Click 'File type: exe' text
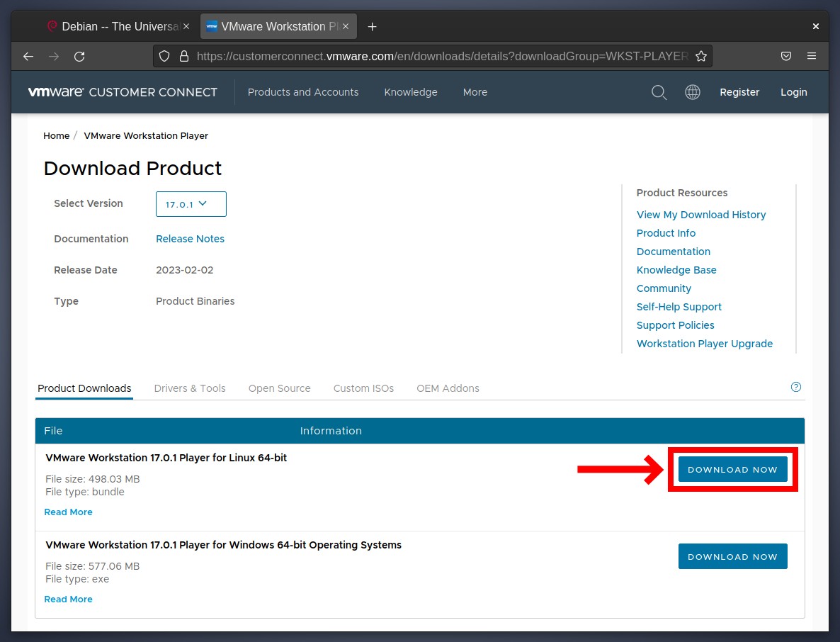This screenshot has width=840, height=642. [x=77, y=579]
